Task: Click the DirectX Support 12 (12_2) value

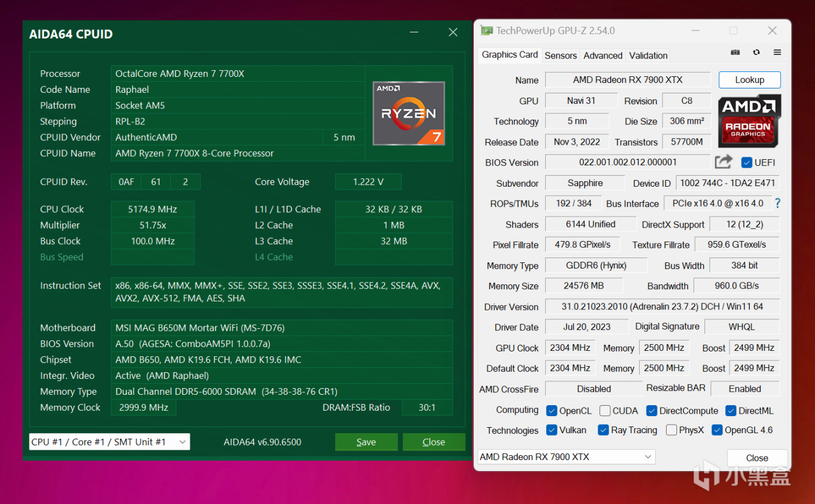Action: [x=744, y=225]
